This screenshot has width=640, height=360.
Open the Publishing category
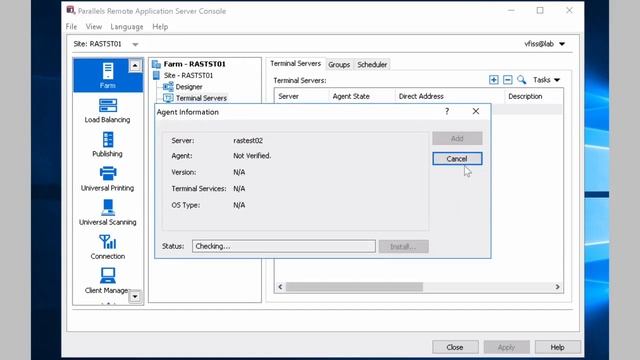point(108,145)
